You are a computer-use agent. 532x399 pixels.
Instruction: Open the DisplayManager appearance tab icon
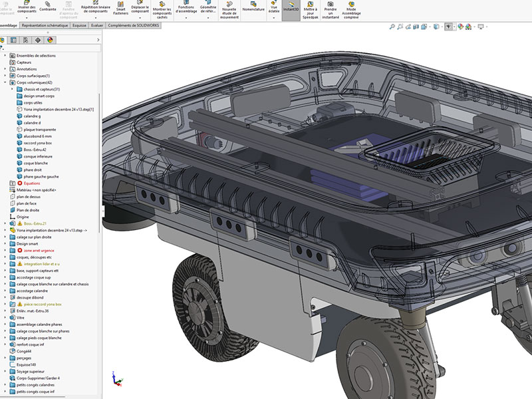(50, 40)
